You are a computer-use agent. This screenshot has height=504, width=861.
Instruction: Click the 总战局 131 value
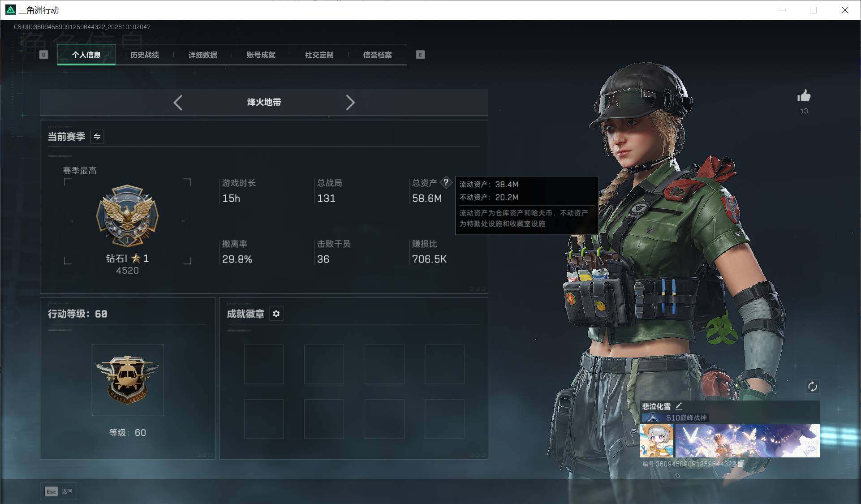326,198
